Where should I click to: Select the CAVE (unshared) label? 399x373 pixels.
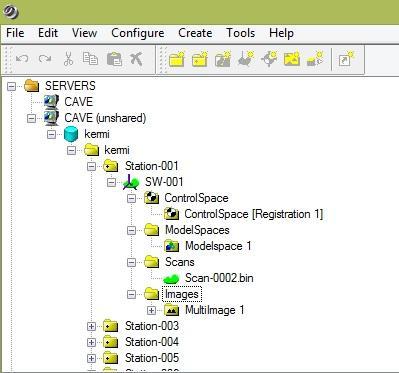click(105, 118)
